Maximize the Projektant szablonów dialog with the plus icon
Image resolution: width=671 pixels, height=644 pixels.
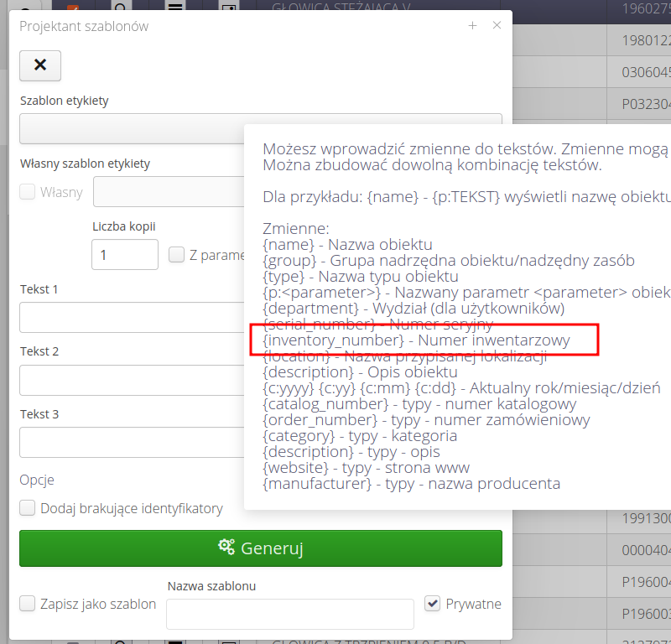click(472, 26)
